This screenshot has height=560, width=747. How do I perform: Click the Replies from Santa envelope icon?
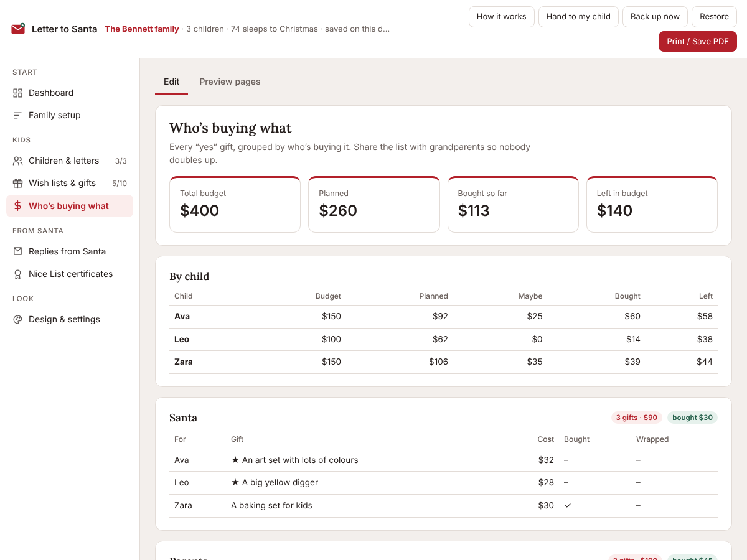17,251
